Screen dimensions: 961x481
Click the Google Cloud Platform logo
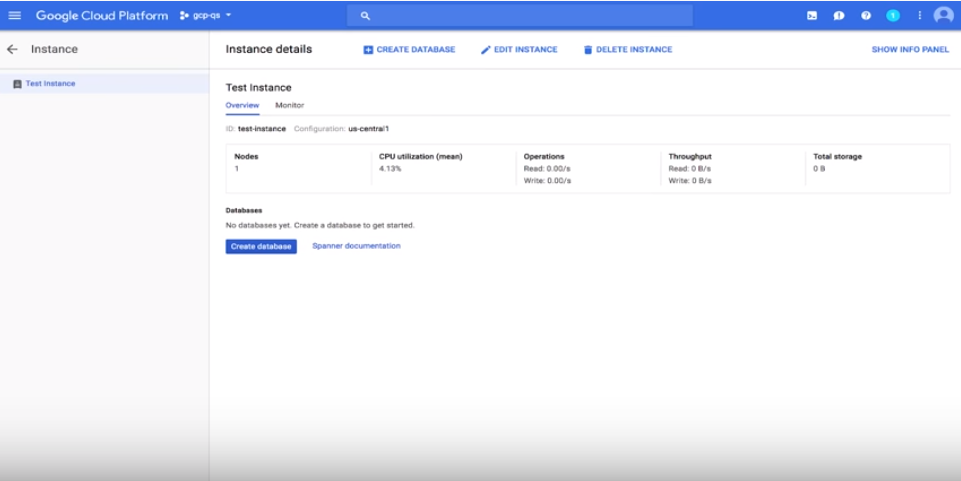(x=102, y=15)
